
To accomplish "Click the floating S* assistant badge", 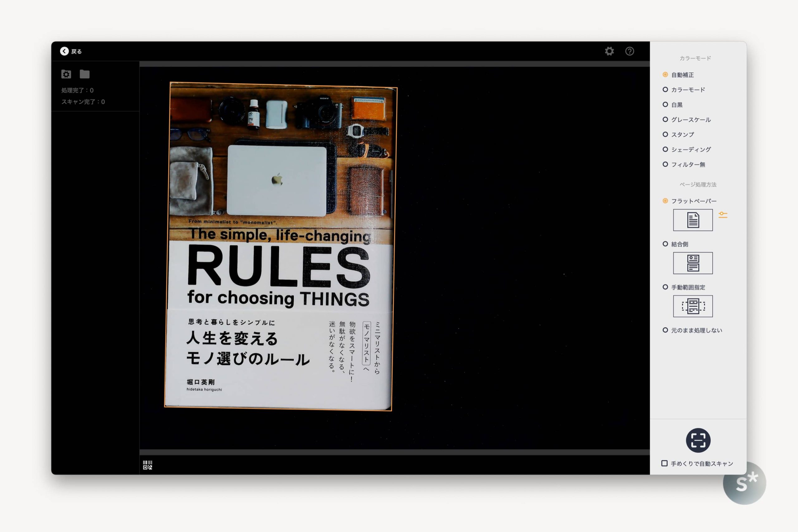I will coord(744,483).
